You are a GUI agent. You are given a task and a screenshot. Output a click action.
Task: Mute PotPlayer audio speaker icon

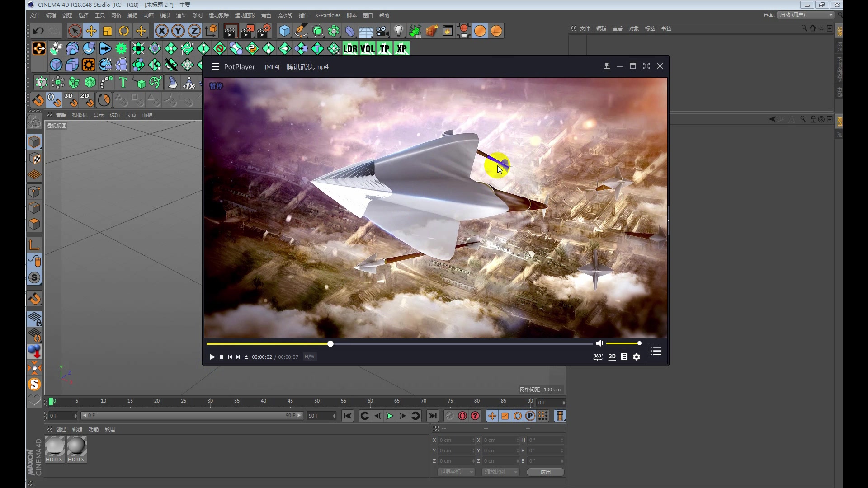[599, 343]
